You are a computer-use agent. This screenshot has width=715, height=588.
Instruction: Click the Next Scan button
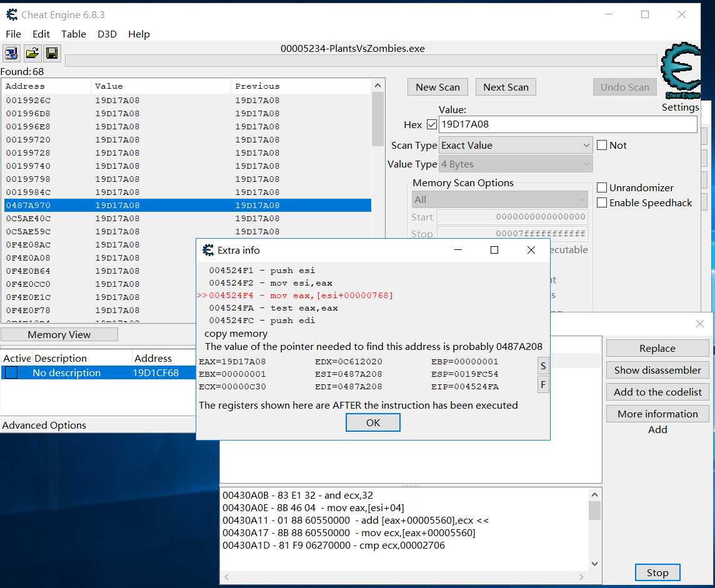506,87
